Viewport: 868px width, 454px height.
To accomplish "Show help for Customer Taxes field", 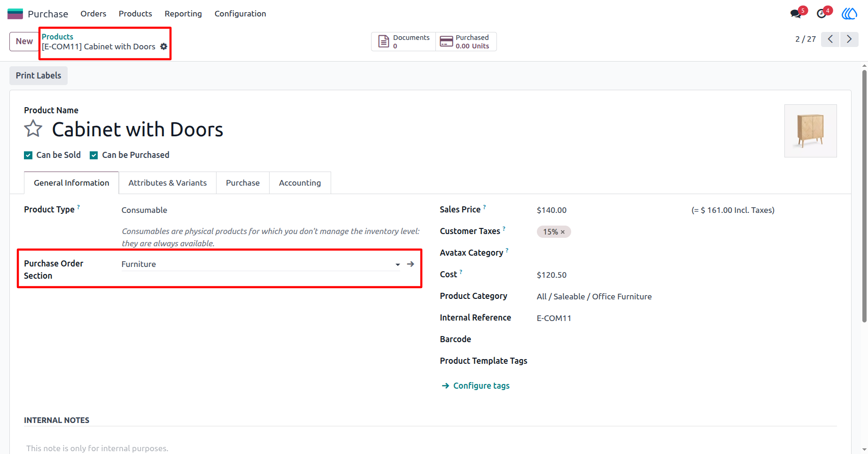I will point(504,228).
